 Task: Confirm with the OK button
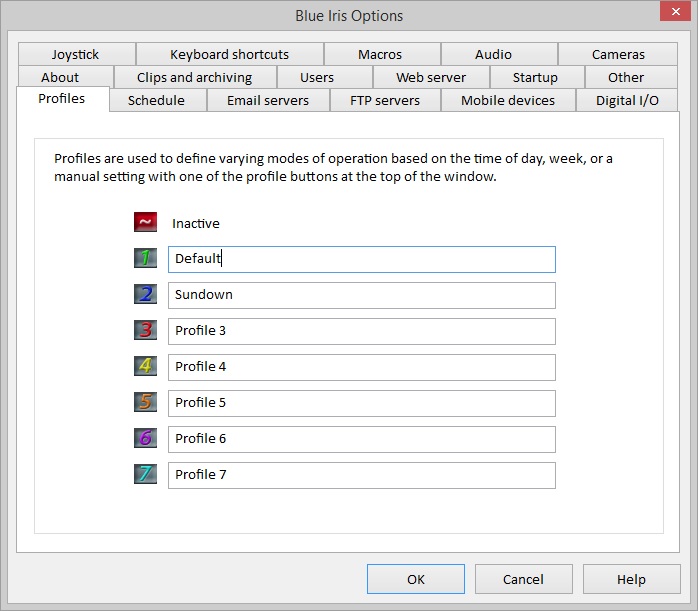click(x=416, y=579)
